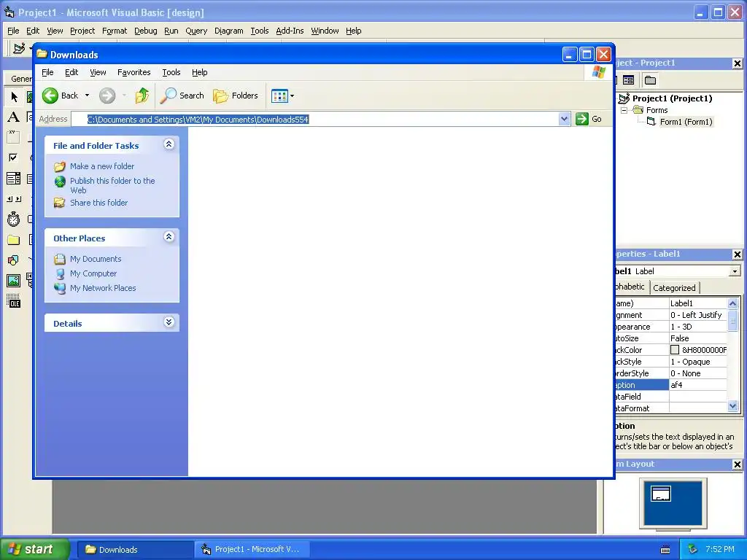Image resolution: width=747 pixels, height=560 pixels.
Task: Click the Project1 project icon in tree
Action: click(x=624, y=98)
